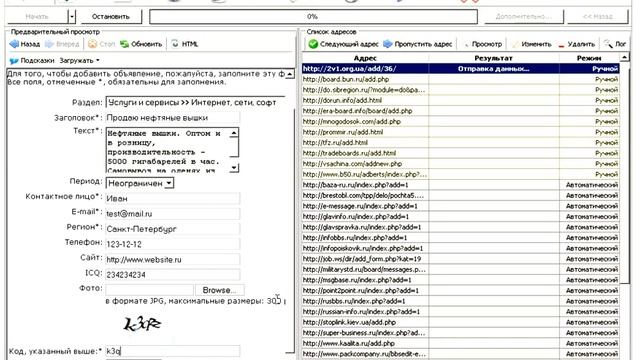Click the ICQ field 234234234
This screenshot has width=640, height=360.
pos(173,275)
